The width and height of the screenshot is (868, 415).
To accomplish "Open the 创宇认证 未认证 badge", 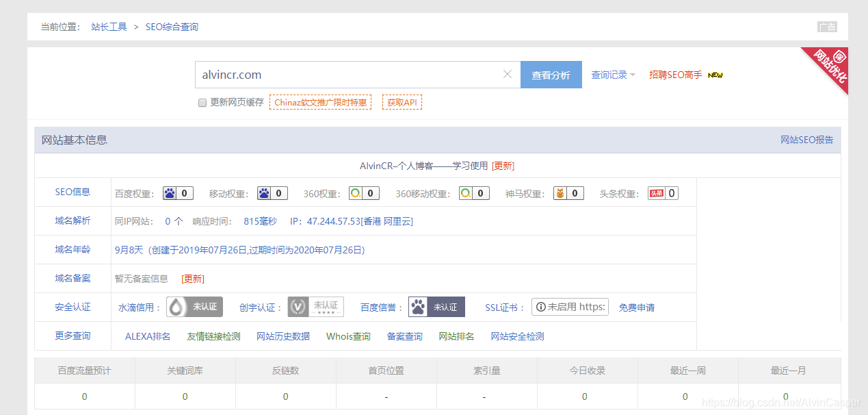I will [315, 307].
